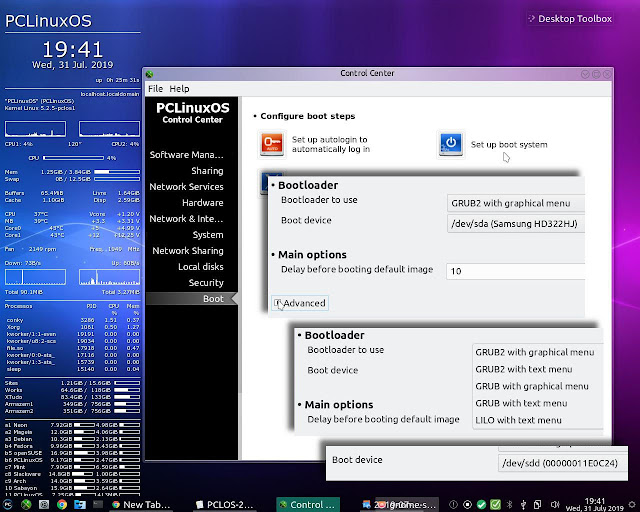The image size is (640, 512).
Task: Open the file manager taskbar launcher
Action: click(x=80, y=505)
